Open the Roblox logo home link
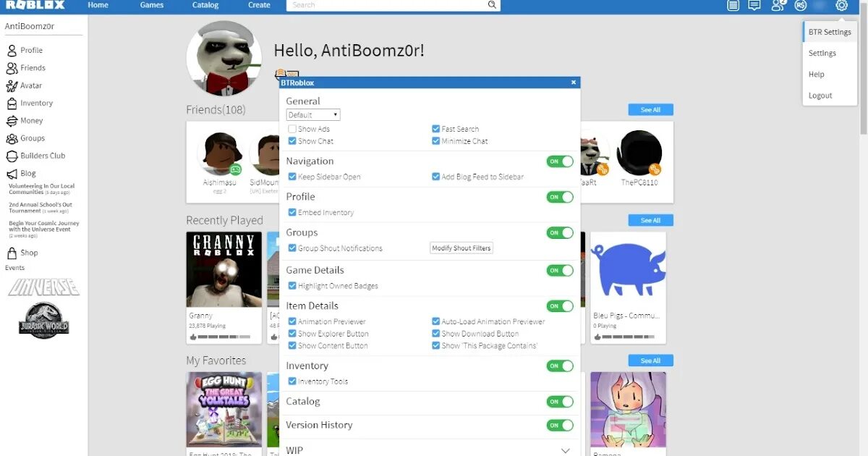 coord(36,5)
